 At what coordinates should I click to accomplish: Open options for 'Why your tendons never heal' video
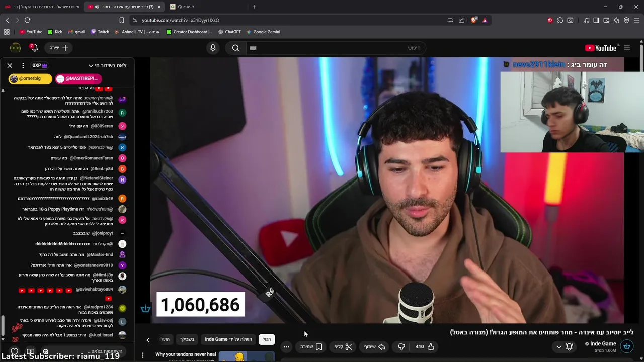point(143,355)
